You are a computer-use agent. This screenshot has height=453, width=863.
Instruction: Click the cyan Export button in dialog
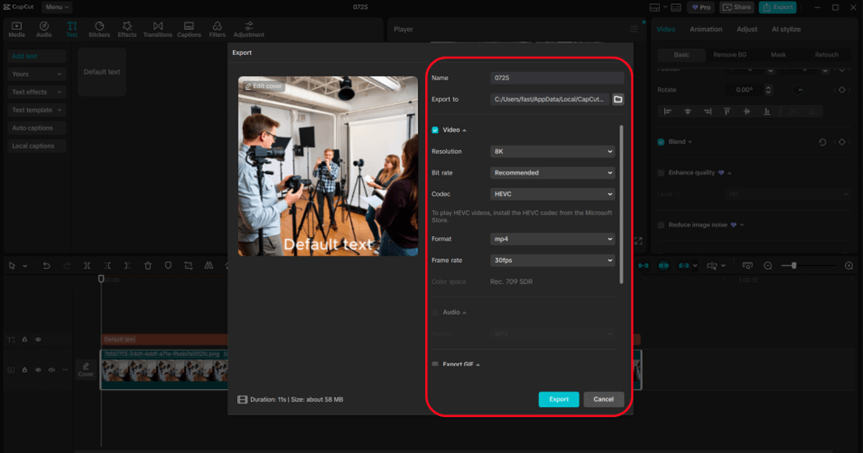[558, 399]
